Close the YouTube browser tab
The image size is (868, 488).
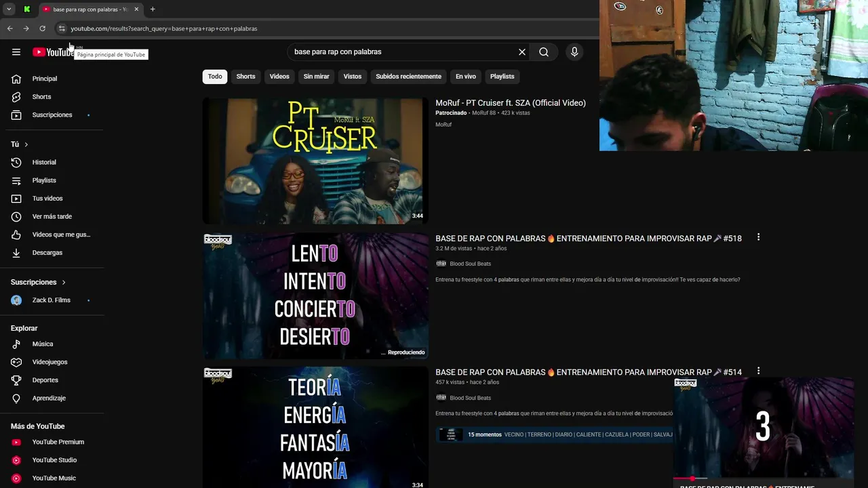[x=136, y=9]
